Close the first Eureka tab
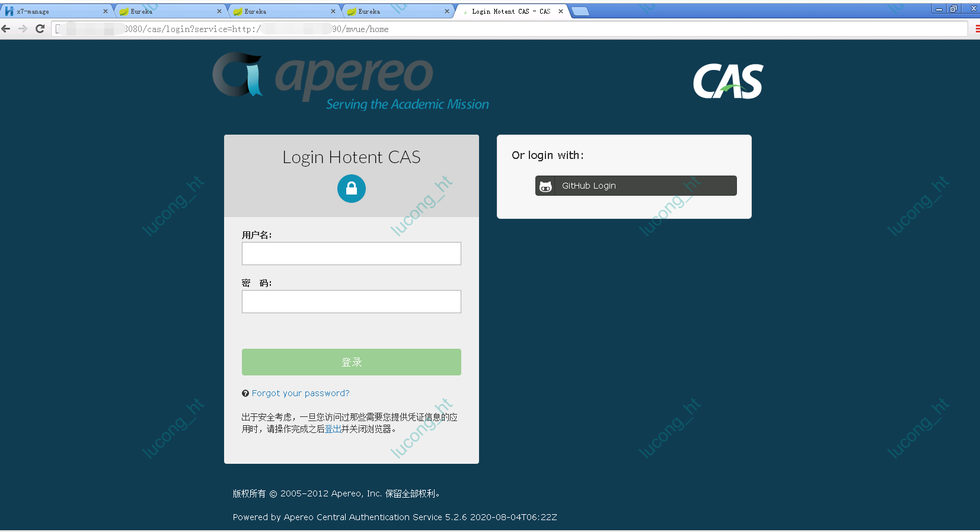 219,11
